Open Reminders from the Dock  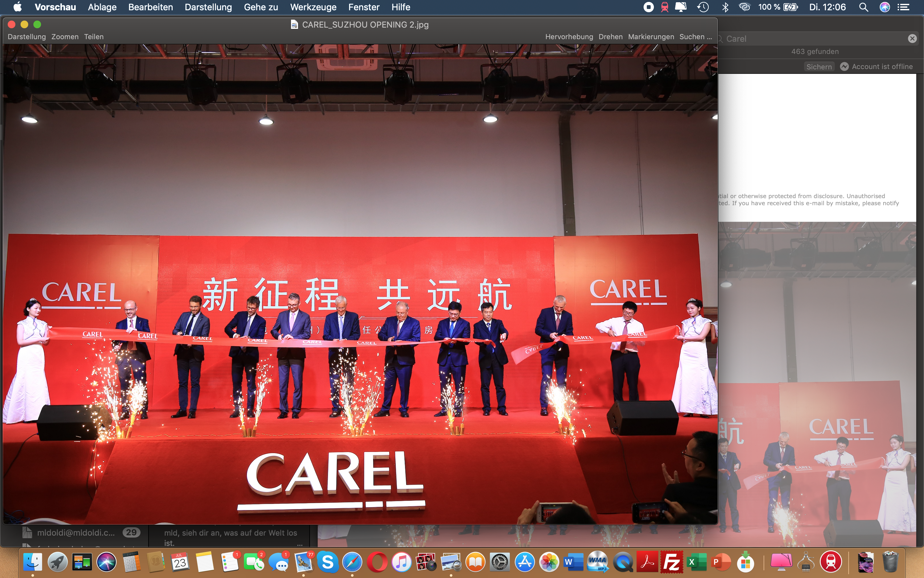[x=229, y=562]
